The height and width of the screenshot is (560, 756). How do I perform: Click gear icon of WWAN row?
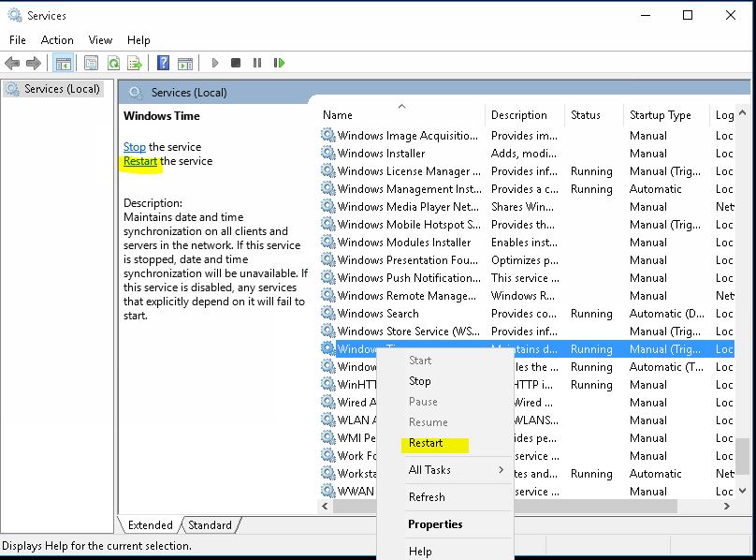click(327, 491)
